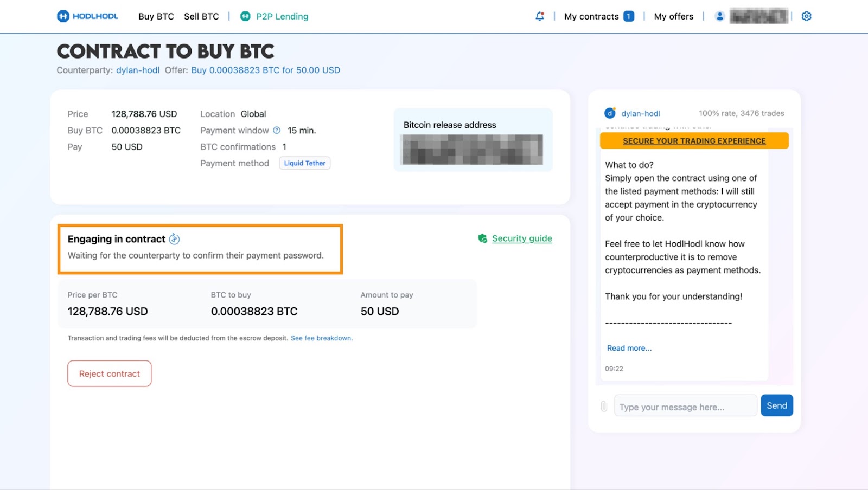868x490 pixels.
Task: Click the user profile avatar icon
Action: pyautogui.click(x=720, y=16)
